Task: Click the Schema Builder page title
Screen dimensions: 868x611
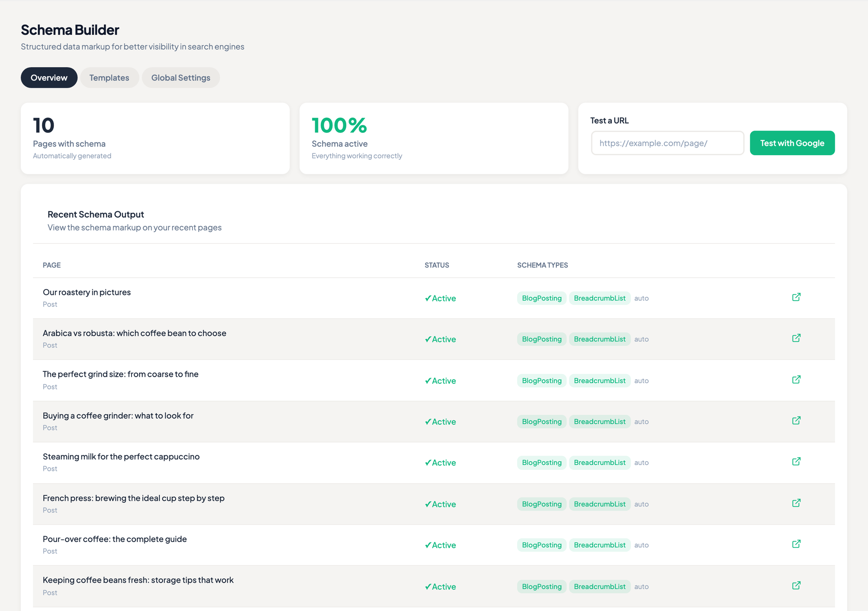Action: tap(70, 30)
